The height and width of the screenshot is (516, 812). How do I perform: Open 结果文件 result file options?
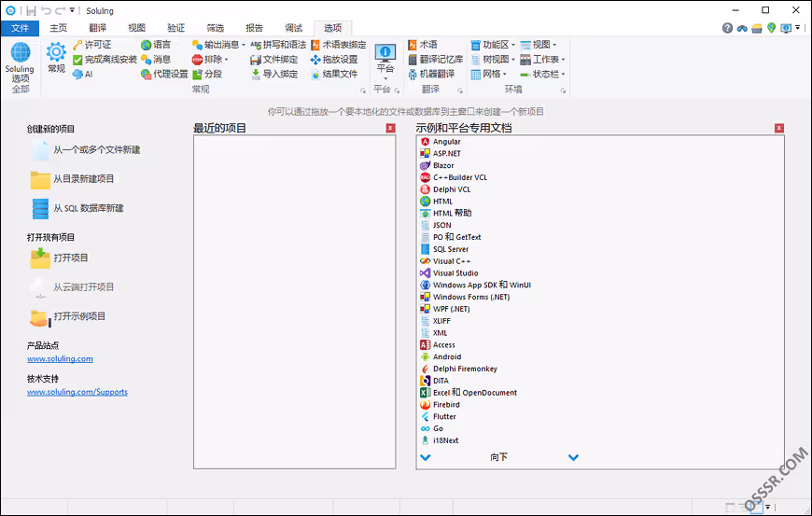pyautogui.click(x=334, y=74)
